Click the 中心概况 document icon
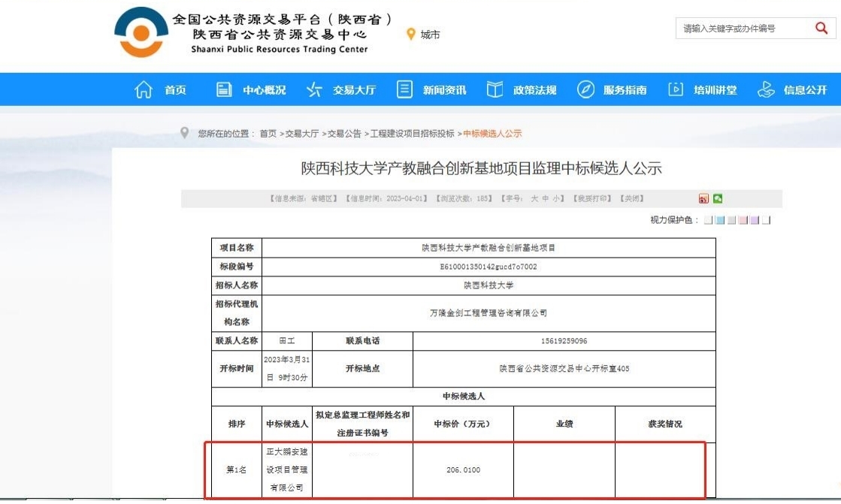Viewport: 841px width, 504px height. pyautogui.click(x=224, y=89)
